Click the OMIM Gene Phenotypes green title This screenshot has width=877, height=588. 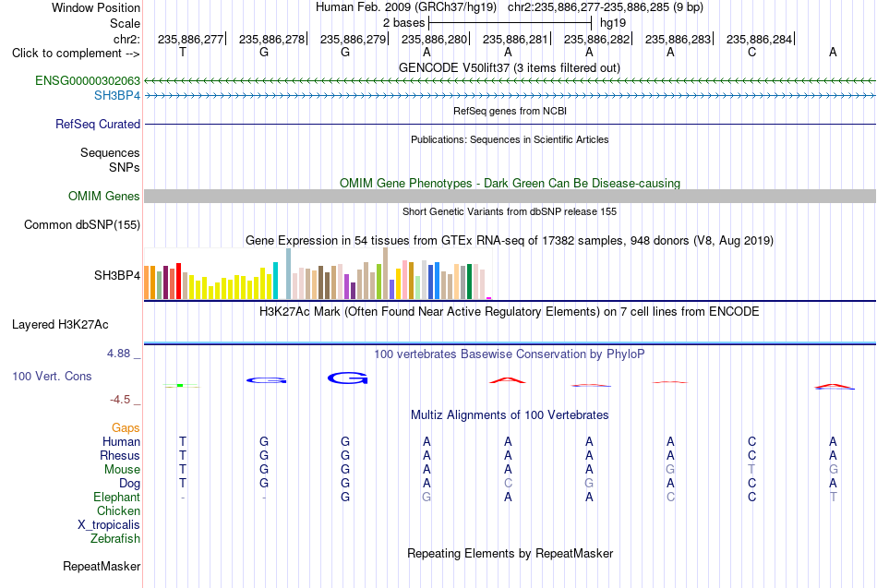[x=511, y=183]
